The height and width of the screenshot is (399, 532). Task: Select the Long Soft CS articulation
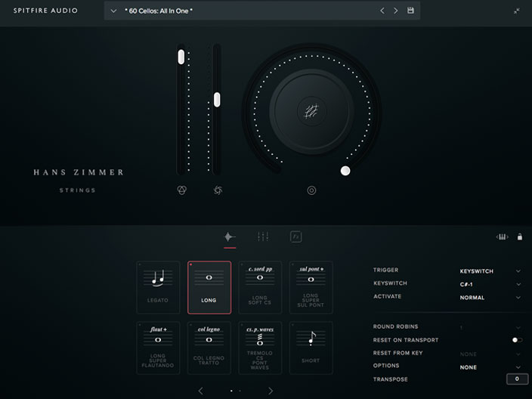(260, 287)
